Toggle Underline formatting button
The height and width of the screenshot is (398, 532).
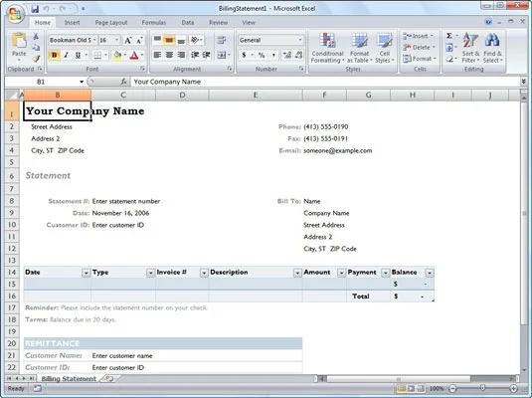pyautogui.click(x=78, y=55)
